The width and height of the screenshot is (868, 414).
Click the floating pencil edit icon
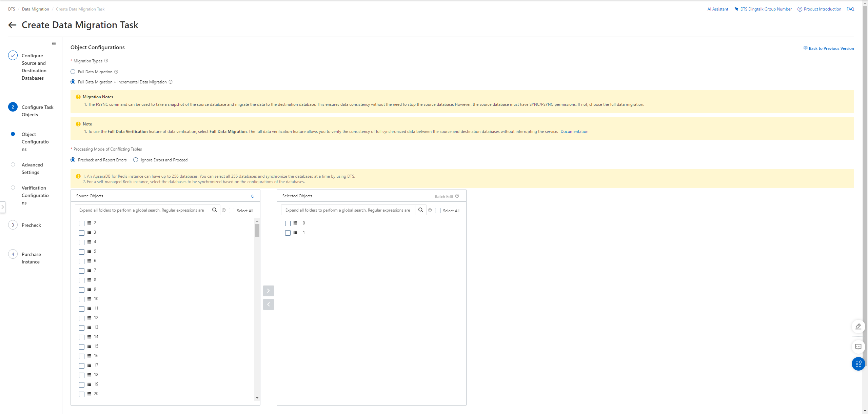858,327
